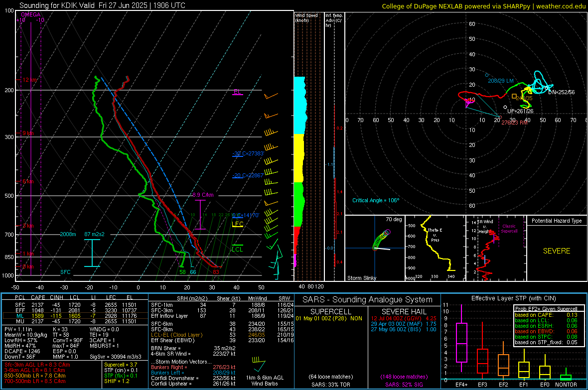
Task: Click the Potential Hazard Type header
Action: (x=557, y=221)
